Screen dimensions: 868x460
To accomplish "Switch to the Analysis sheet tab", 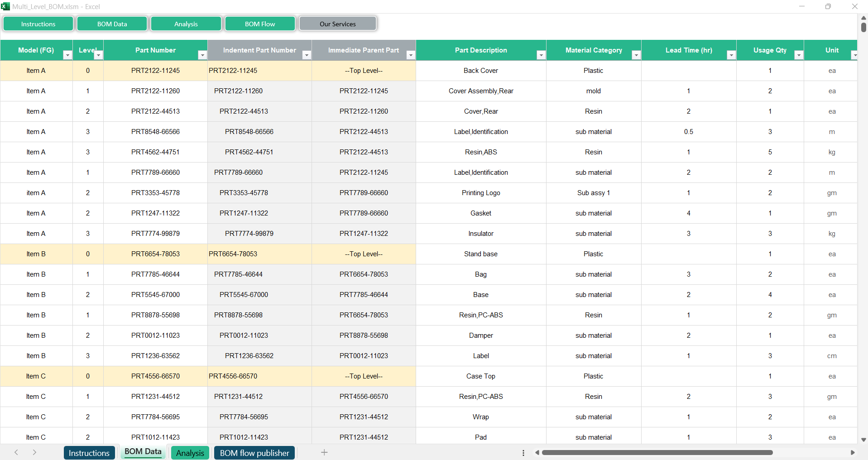I will [190, 453].
